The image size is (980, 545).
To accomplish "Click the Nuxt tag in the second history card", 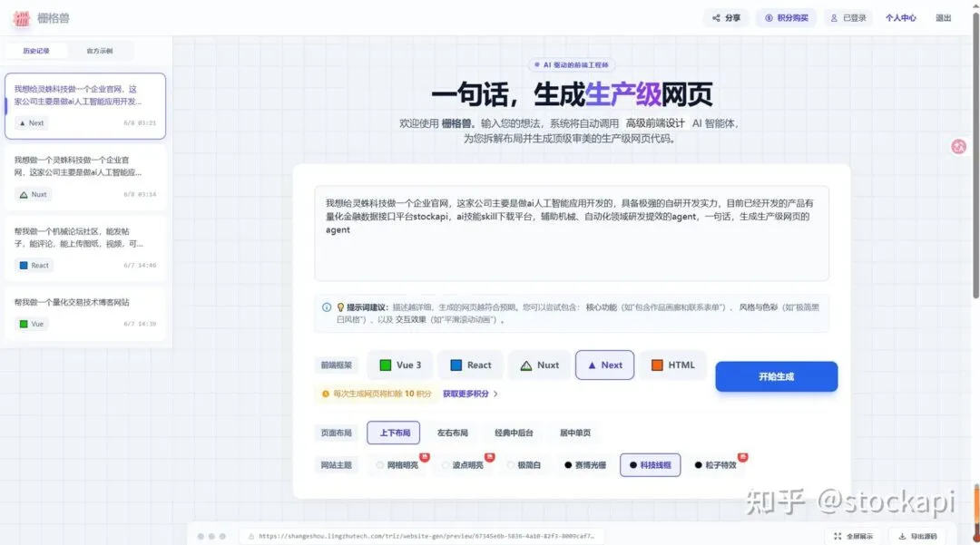I will click(34, 194).
